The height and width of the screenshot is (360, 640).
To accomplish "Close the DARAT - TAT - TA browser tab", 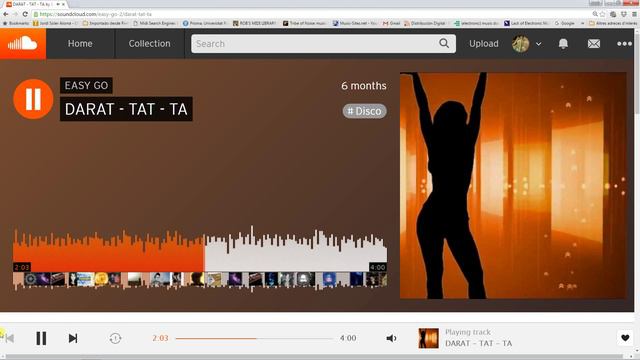I will (63, 4).
